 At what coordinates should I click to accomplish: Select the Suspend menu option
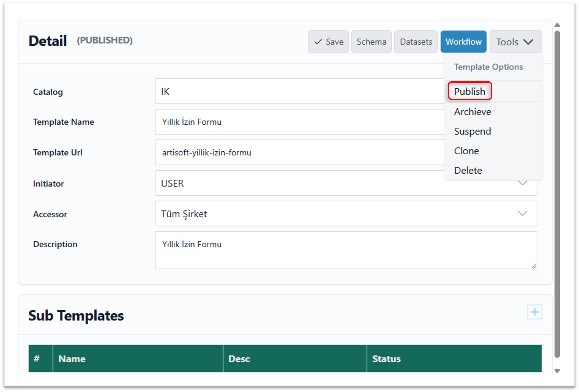pos(472,131)
